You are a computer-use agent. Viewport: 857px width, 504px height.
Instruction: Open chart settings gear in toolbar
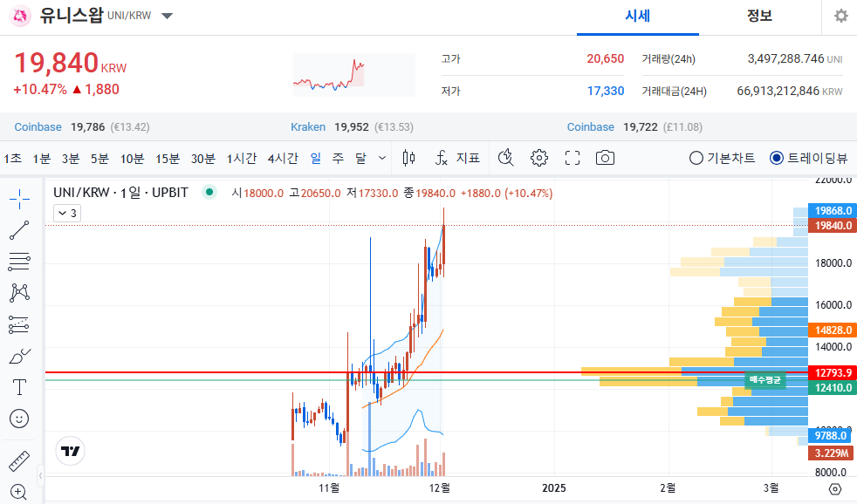pyautogui.click(x=539, y=158)
